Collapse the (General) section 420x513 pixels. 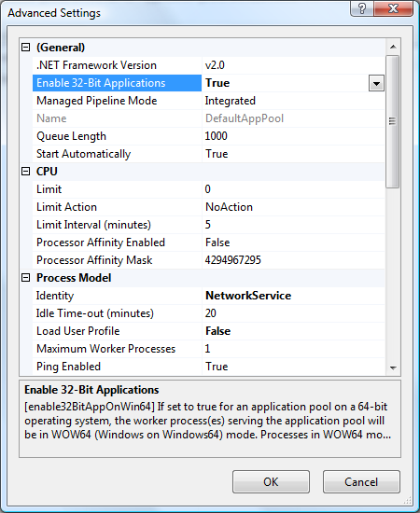(25, 48)
